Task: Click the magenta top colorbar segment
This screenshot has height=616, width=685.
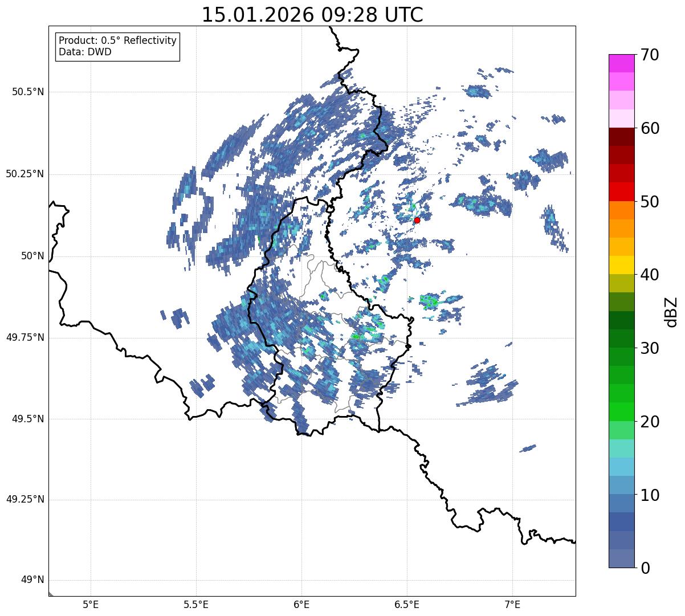Action: 621,63
